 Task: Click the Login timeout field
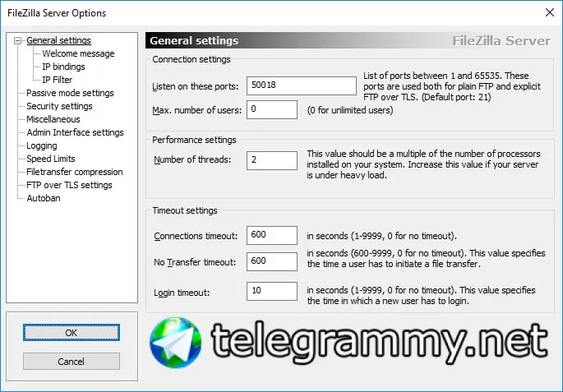[x=272, y=291]
